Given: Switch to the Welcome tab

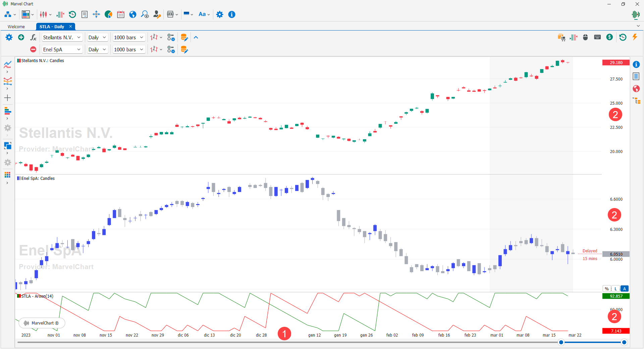Looking at the screenshot, I should click(16, 27).
